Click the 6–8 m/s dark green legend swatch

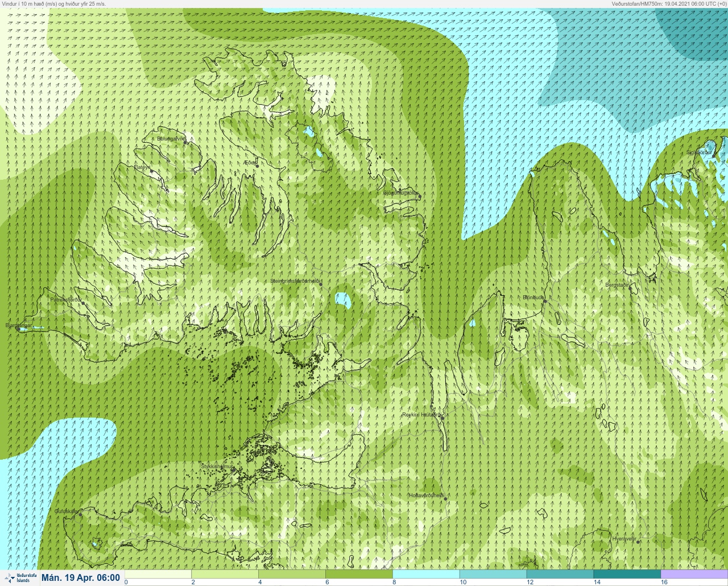[359, 574]
